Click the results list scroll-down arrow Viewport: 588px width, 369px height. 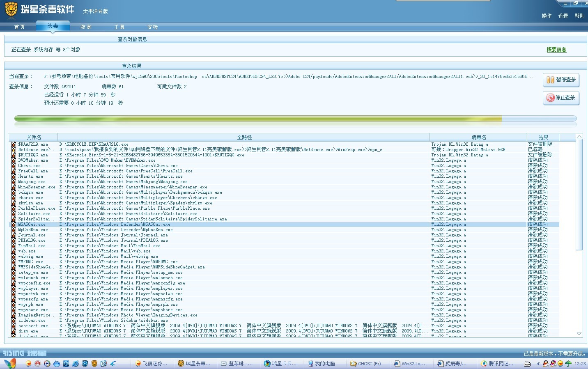click(x=579, y=333)
